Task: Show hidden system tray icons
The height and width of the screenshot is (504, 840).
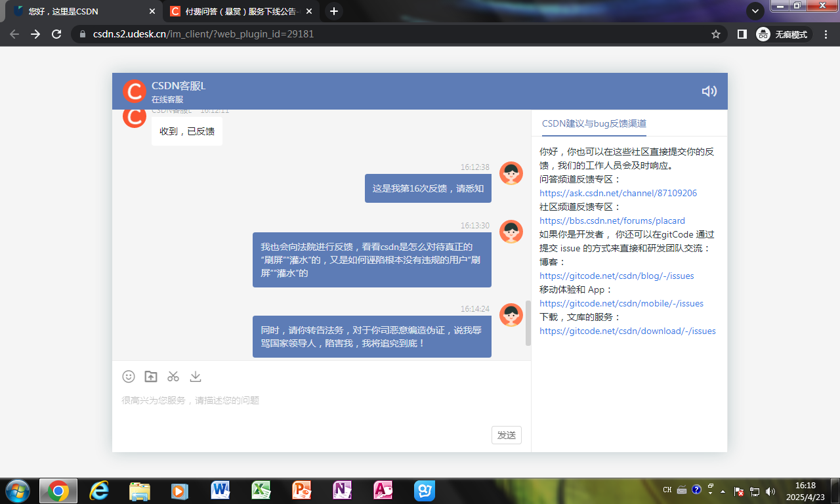Action: pyautogui.click(x=723, y=491)
